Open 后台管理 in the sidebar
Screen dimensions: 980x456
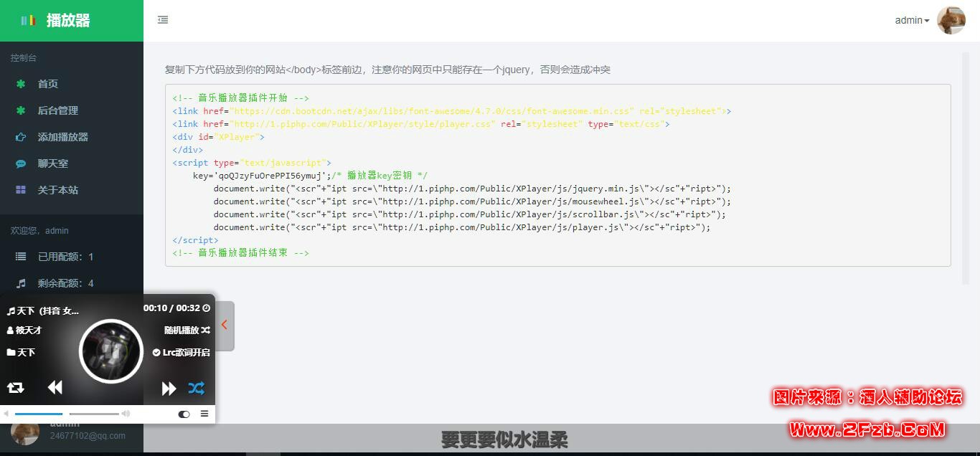coord(57,110)
